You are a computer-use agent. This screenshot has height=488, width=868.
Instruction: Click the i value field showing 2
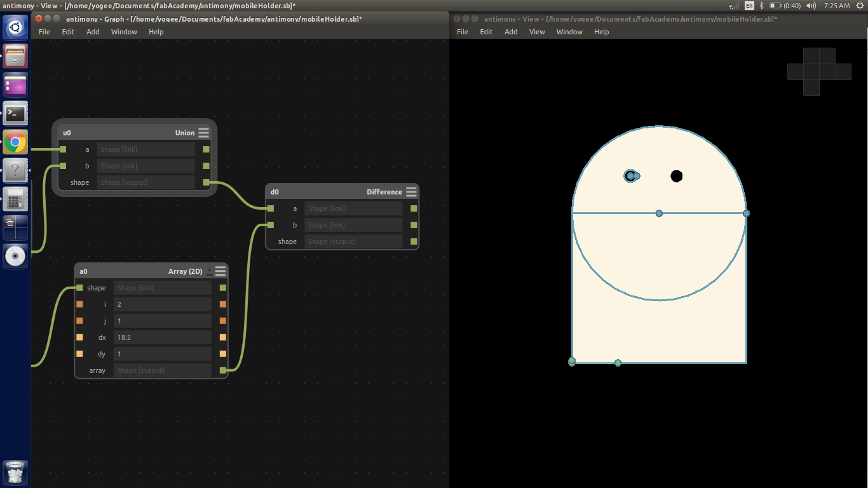click(x=162, y=304)
